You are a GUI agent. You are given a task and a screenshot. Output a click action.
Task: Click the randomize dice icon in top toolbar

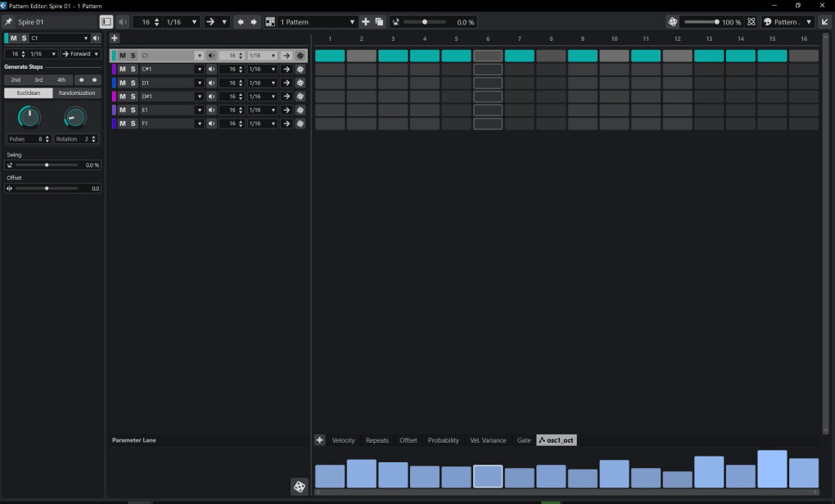673,22
